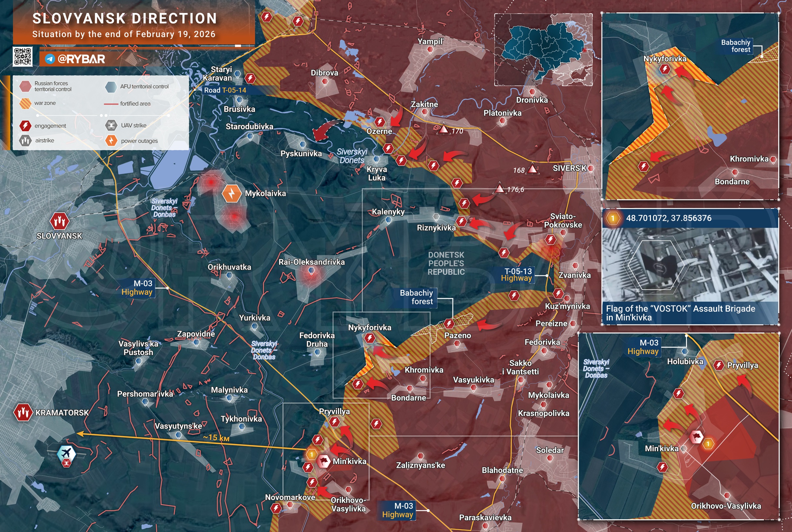This screenshot has height=532, width=792.
Task: Click the numbered marker 1 near Min'kivka
Action: coord(311,454)
